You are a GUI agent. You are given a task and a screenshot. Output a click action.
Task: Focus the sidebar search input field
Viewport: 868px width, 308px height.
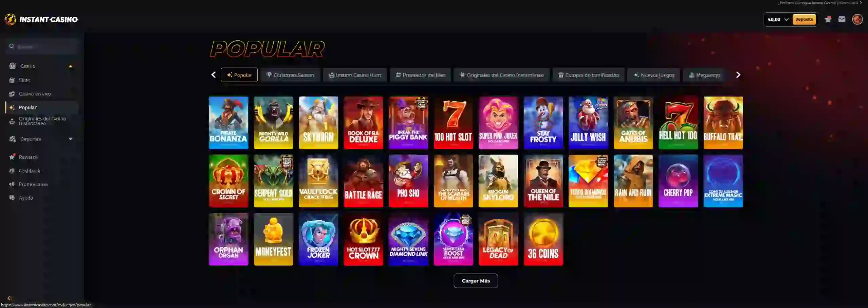coord(42,47)
